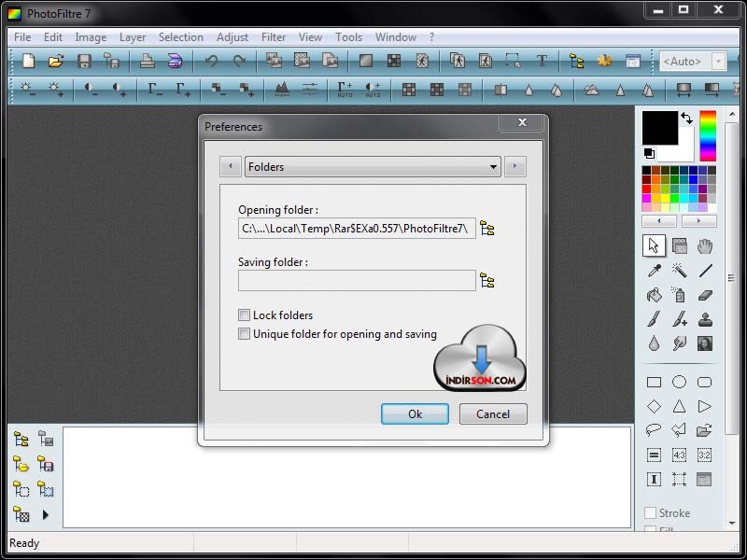This screenshot has width=747, height=560.
Task: Click the Redo arrow icon
Action: tap(239, 61)
